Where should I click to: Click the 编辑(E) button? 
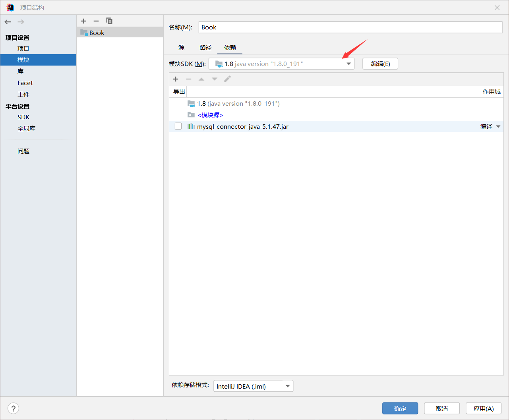tap(380, 64)
